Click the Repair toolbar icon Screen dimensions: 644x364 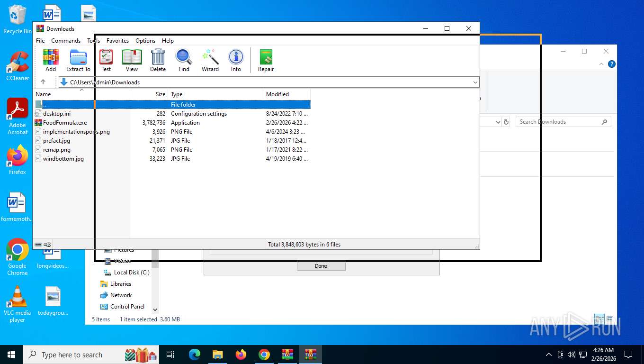[266, 60]
